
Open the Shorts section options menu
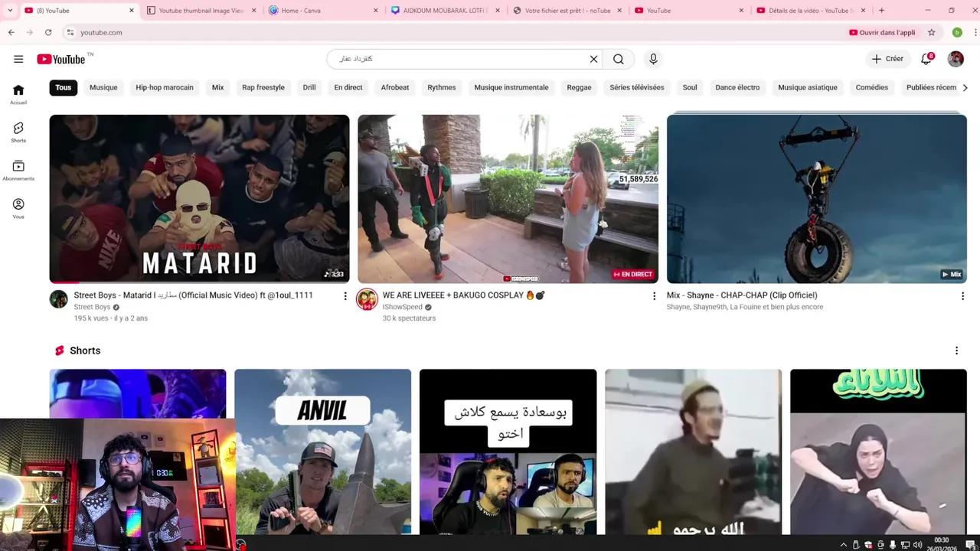956,350
